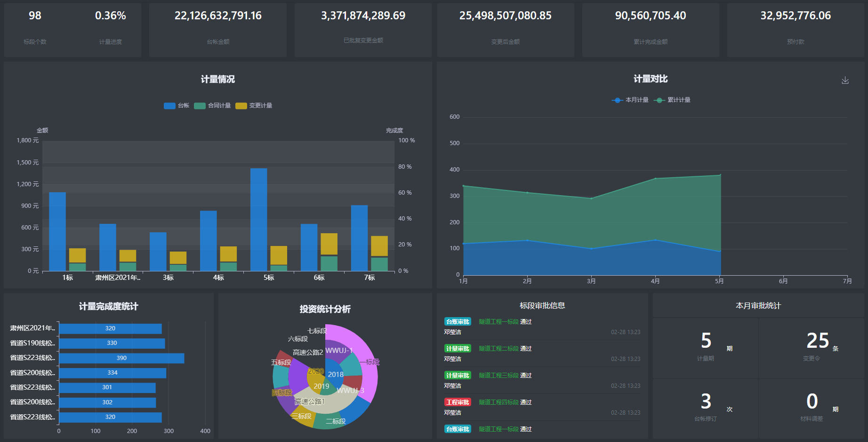Open the 隧道工程四标段 approval link

click(498, 402)
